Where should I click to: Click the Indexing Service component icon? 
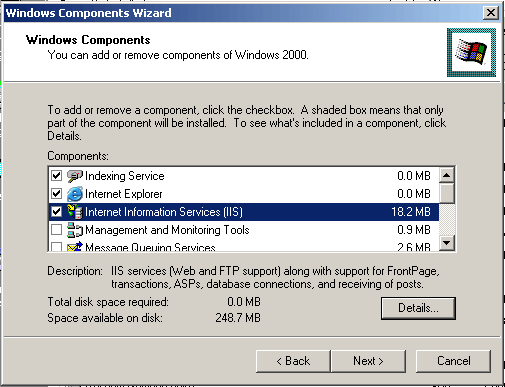point(75,176)
